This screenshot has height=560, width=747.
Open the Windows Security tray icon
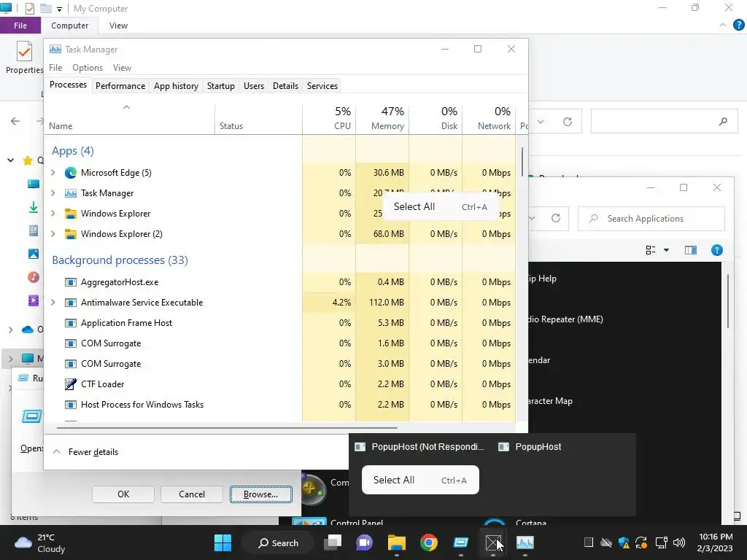pyautogui.click(x=624, y=542)
